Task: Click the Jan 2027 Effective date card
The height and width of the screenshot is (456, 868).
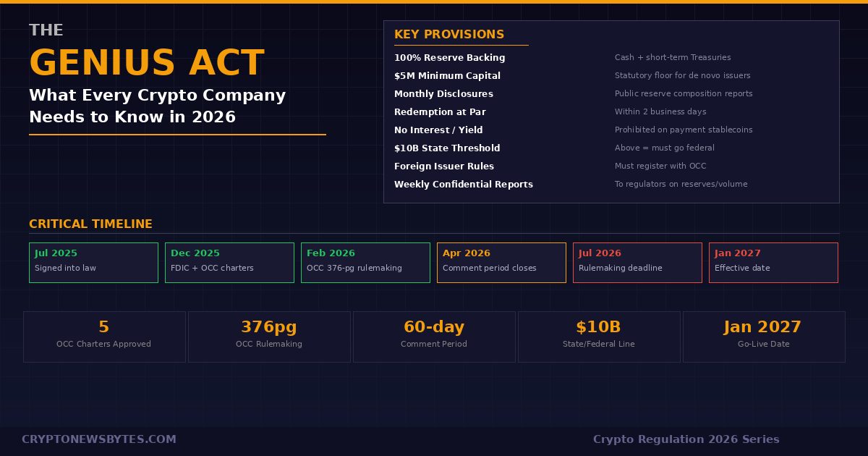Action: (773, 262)
